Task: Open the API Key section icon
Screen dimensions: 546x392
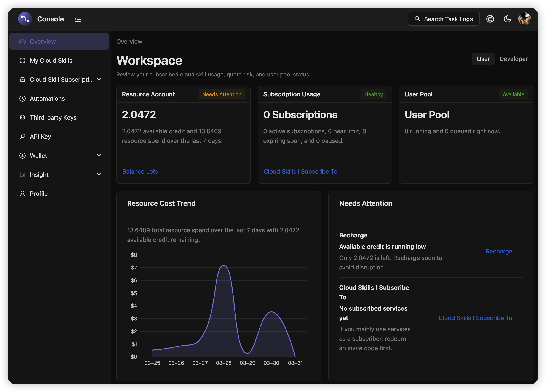Action: [22, 136]
